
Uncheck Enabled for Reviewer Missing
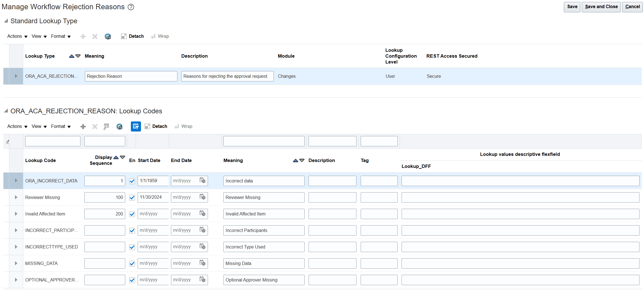[x=132, y=198]
